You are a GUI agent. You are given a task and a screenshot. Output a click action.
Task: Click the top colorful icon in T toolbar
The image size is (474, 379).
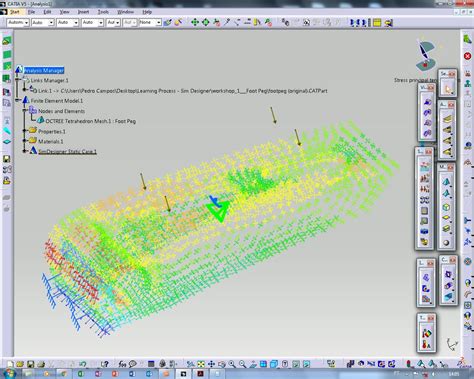coord(426,333)
